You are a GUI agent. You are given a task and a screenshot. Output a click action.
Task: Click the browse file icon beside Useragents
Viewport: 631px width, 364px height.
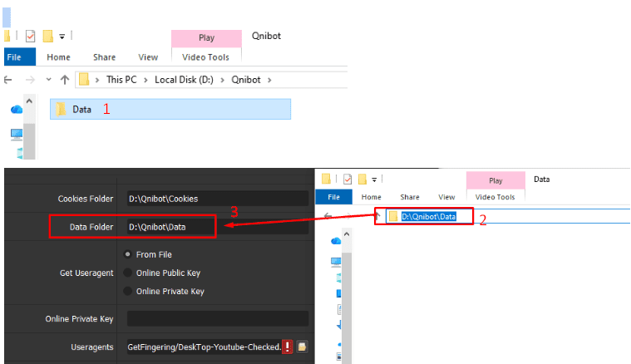(303, 347)
